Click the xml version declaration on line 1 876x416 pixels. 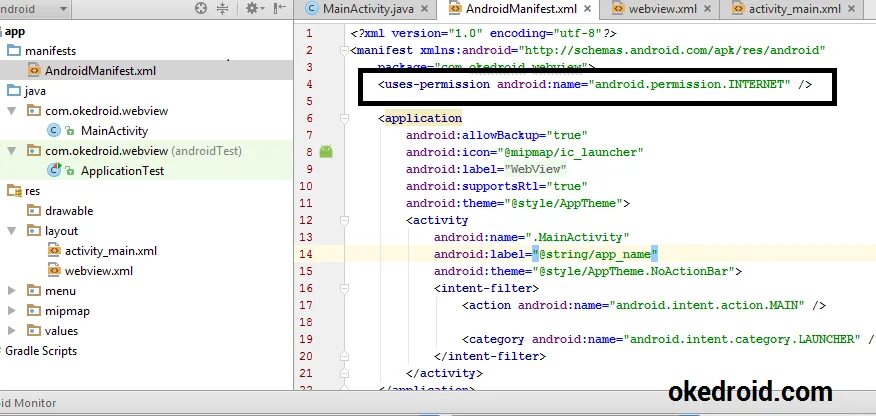(483, 34)
